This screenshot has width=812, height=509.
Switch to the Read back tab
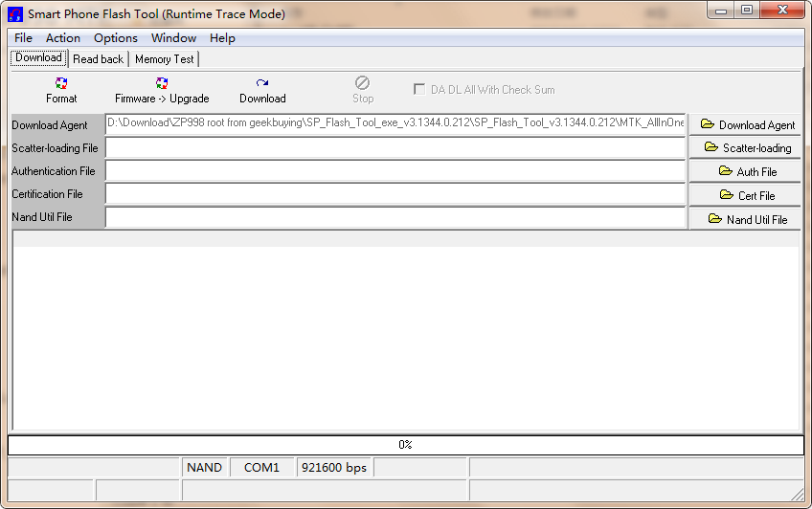[99, 59]
